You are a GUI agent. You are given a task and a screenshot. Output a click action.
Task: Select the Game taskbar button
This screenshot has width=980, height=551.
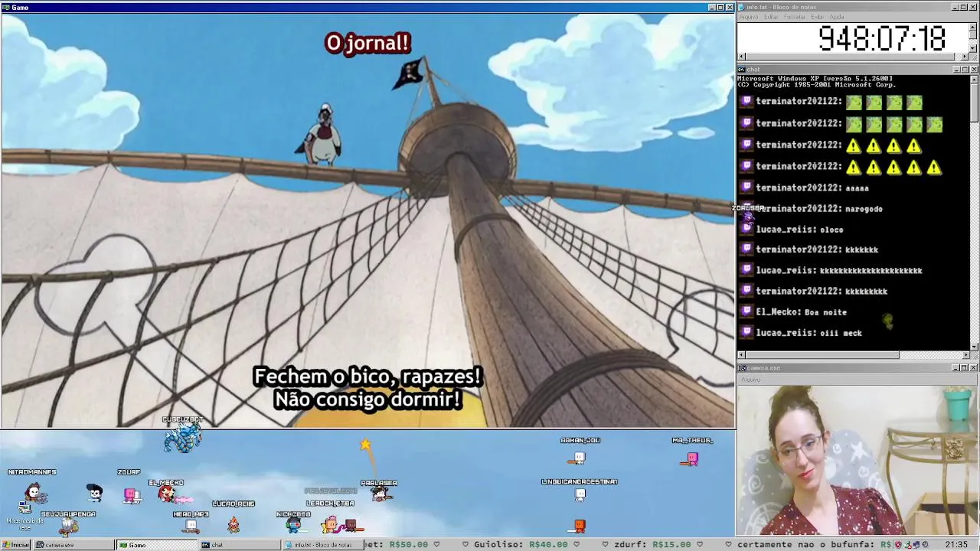coord(157,545)
